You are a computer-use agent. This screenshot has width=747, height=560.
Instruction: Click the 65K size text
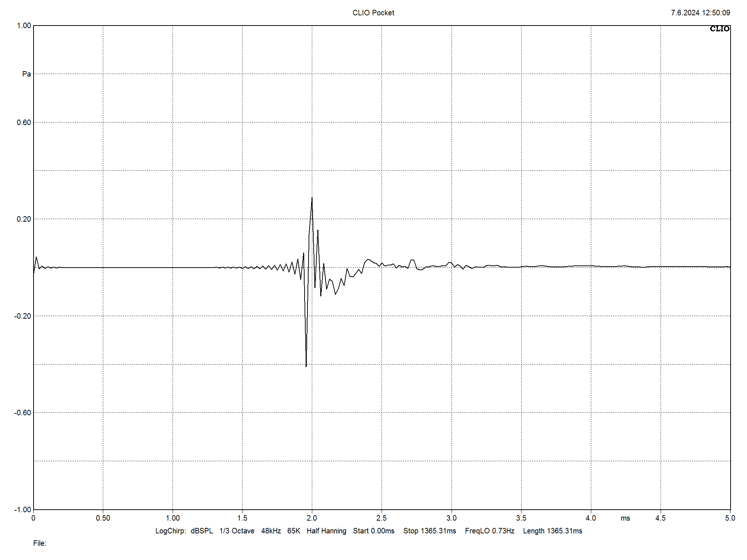[294, 531]
